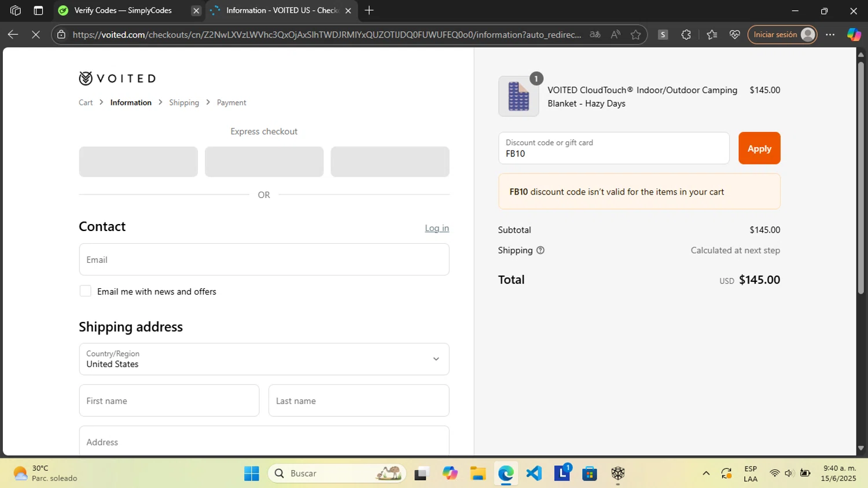
Task: Open Edge settings and more menu
Action: click(x=830, y=35)
